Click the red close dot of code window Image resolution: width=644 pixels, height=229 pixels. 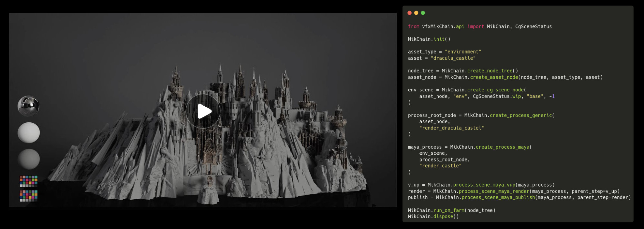[x=409, y=13]
